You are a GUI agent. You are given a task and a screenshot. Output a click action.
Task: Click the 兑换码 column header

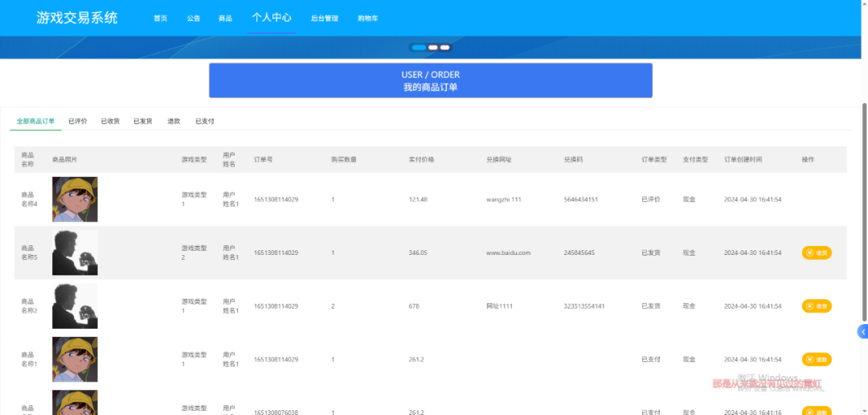point(573,159)
